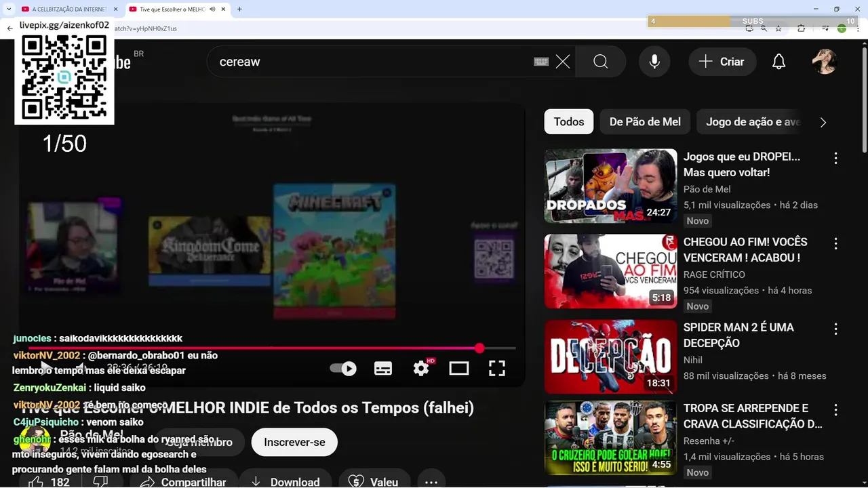This screenshot has width=868, height=488.
Task: Mute the tab via its speaker icon
Action: 213,9
